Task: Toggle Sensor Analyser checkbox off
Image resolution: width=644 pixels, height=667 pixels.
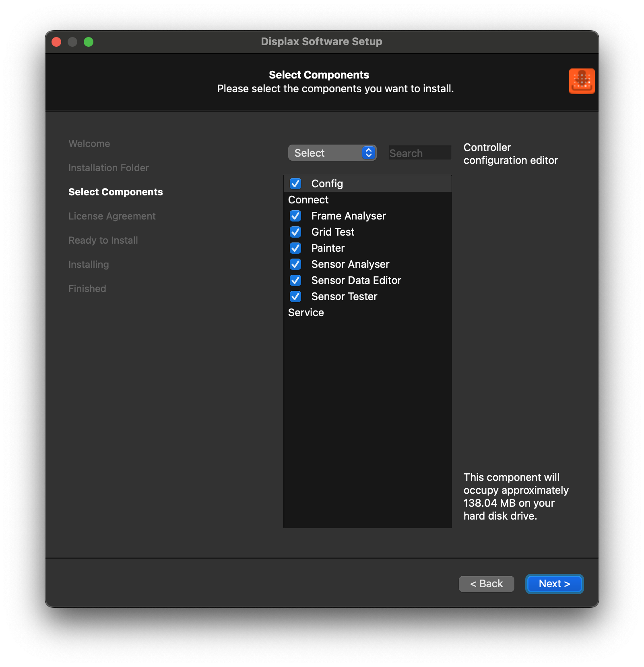Action: pos(295,264)
